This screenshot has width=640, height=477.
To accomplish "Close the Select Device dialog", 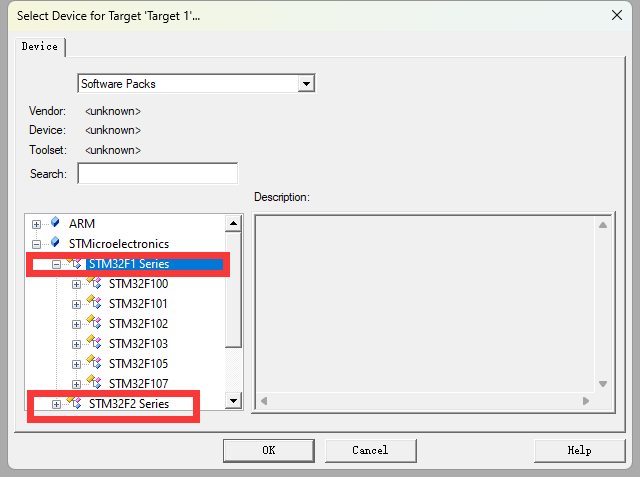I will coord(617,16).
